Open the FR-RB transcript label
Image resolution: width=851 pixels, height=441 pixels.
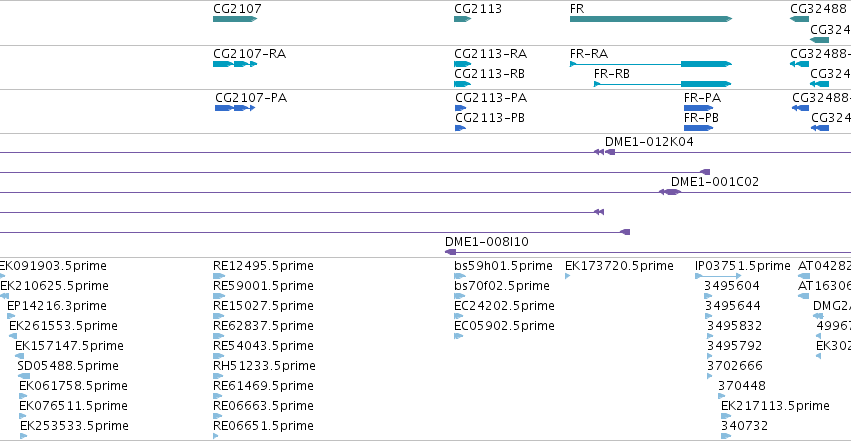(x=612, y=74)
